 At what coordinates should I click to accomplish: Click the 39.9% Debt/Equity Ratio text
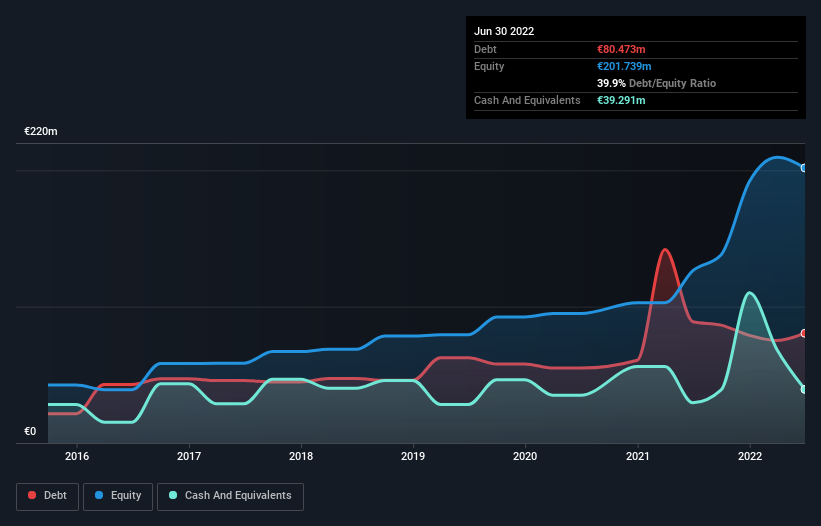(656, 83)
